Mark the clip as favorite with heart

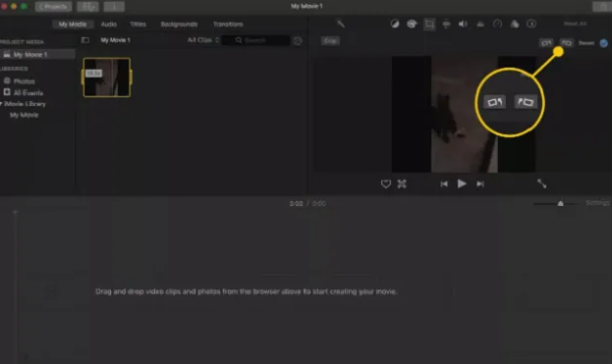[x=386, y=183]
